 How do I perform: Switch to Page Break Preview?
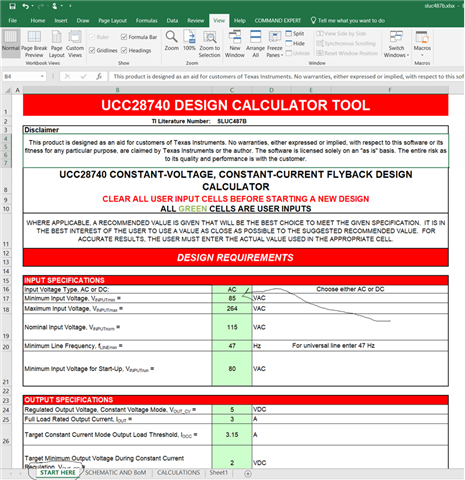(34, 44)
